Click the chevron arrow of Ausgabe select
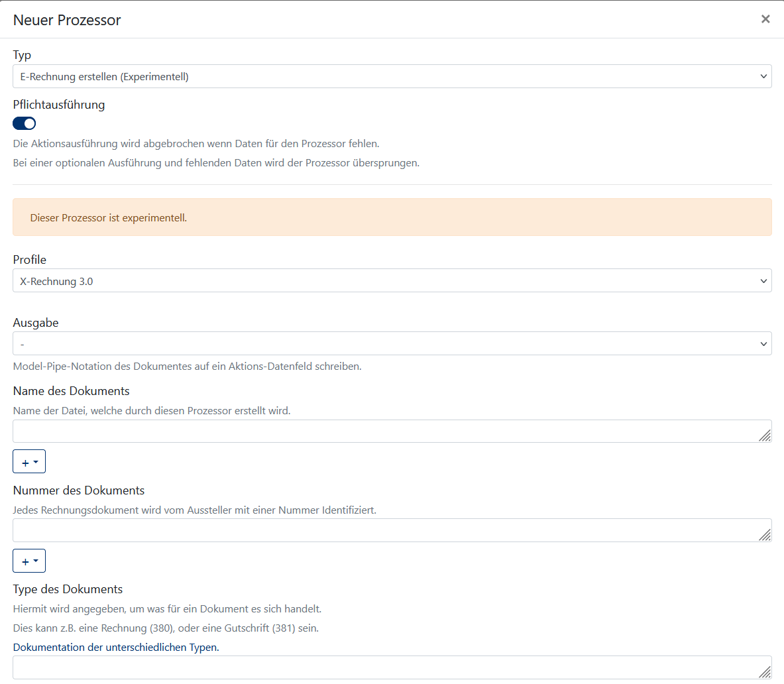The image size is (784, 684). (763, 344)
